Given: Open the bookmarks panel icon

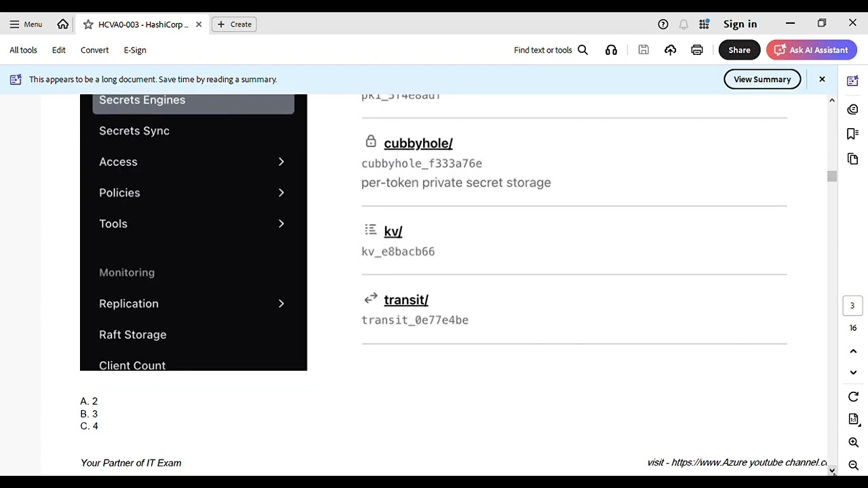Looking at the screenshot, I should coord(853,134).
